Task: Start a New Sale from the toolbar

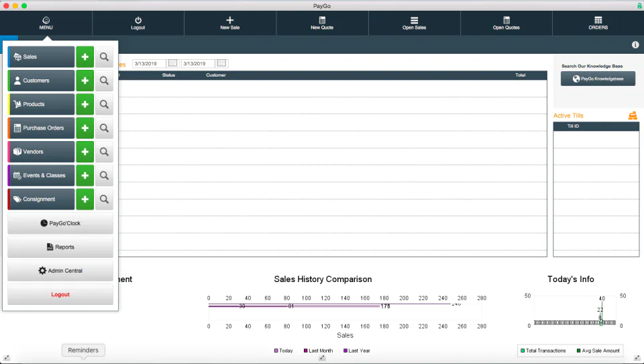Action: tap(230, 23)
